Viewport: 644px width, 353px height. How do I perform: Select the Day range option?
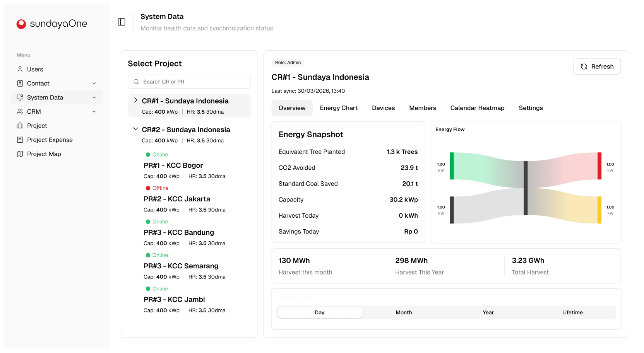[x=320, y=312]
